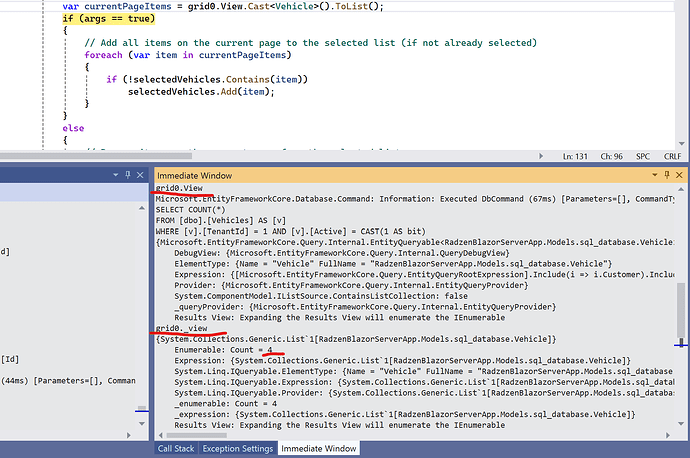Click Immediate Window scroll down arrow

[x=681, y=424]
